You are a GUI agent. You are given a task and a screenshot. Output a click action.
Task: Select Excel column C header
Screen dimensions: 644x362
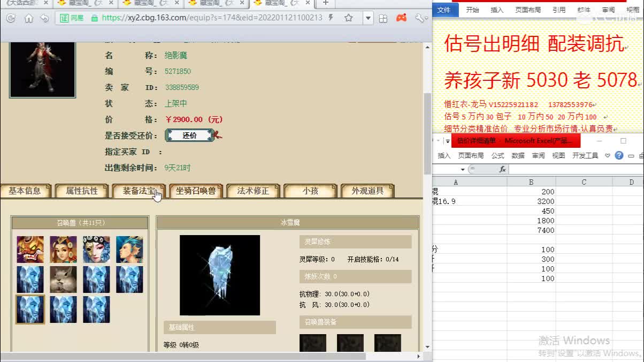point(584,182)
